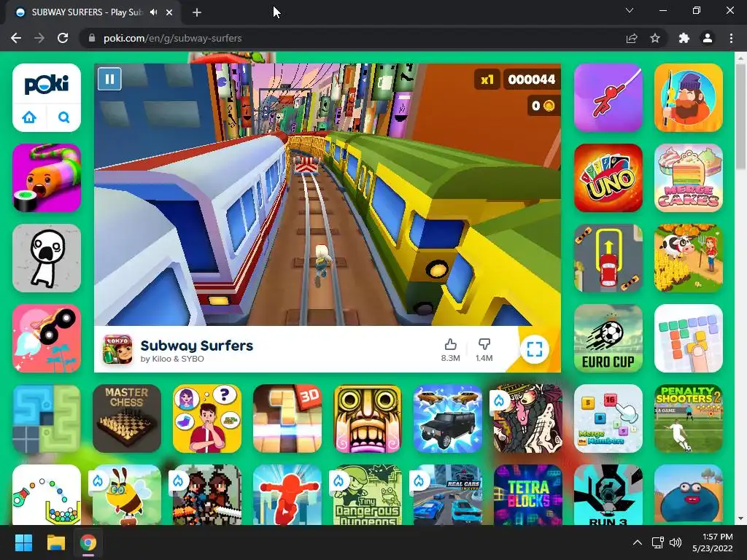Open the red car parking game
This screenshot has width=747, height=560.
(608, 258)
